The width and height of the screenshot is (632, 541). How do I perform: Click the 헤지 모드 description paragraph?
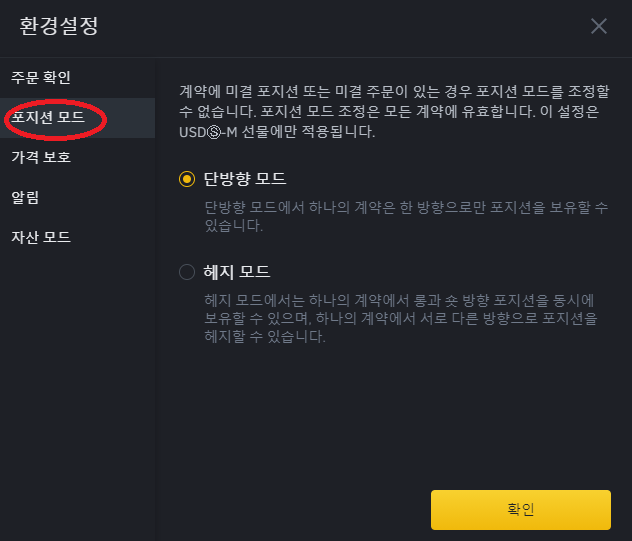pyautogui.click(x=401, y=318)
